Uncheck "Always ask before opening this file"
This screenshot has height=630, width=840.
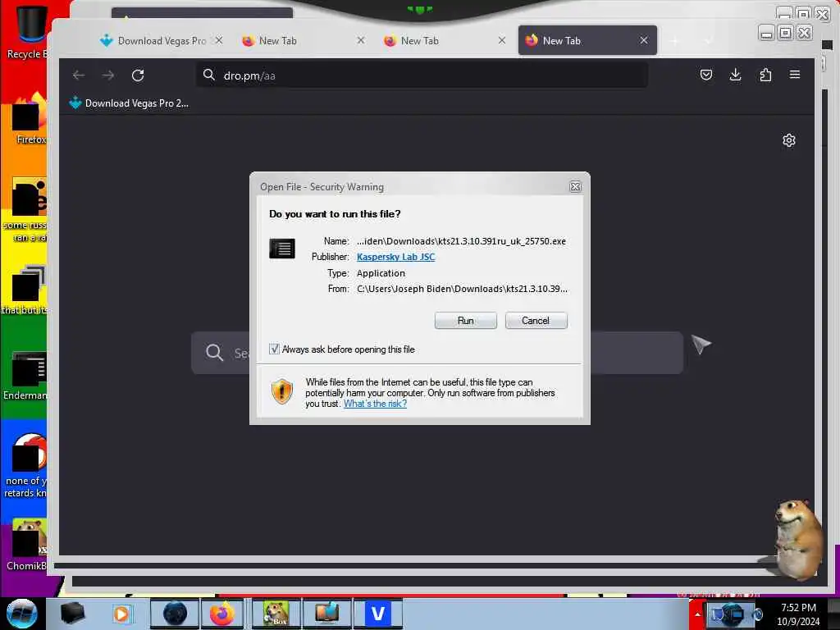point(274,349)
